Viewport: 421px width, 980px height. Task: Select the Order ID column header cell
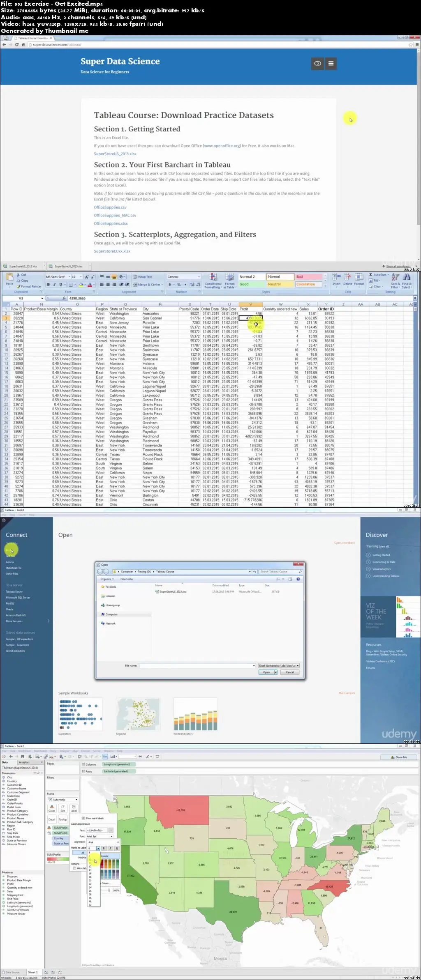coord(326,309)
